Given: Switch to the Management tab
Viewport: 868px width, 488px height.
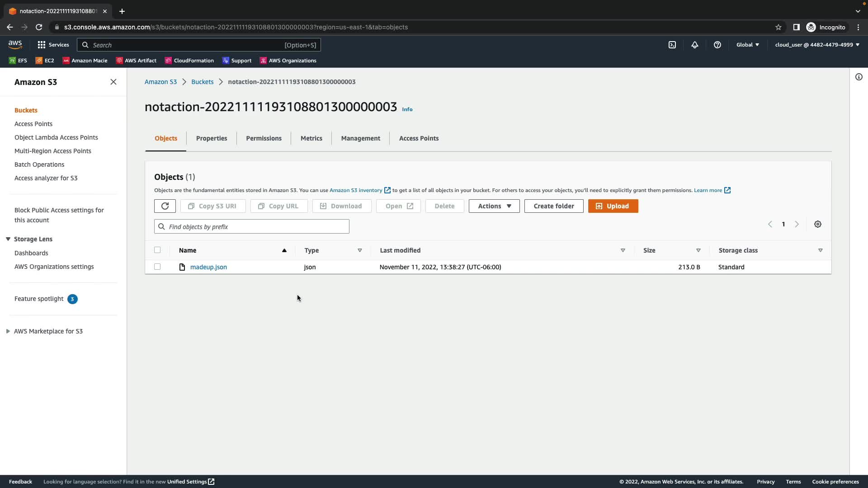Looking at the screenshot, I should pyautogui.click(x=360, y=138).
